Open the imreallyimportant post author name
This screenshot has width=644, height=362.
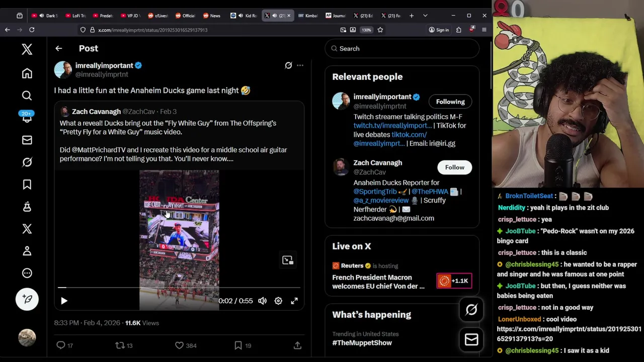tap(104, 65)
